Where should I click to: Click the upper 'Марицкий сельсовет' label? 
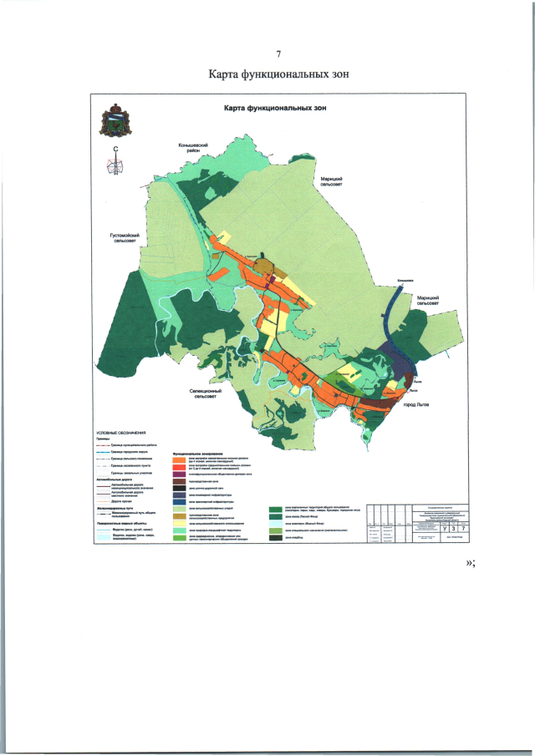(333, 182)
